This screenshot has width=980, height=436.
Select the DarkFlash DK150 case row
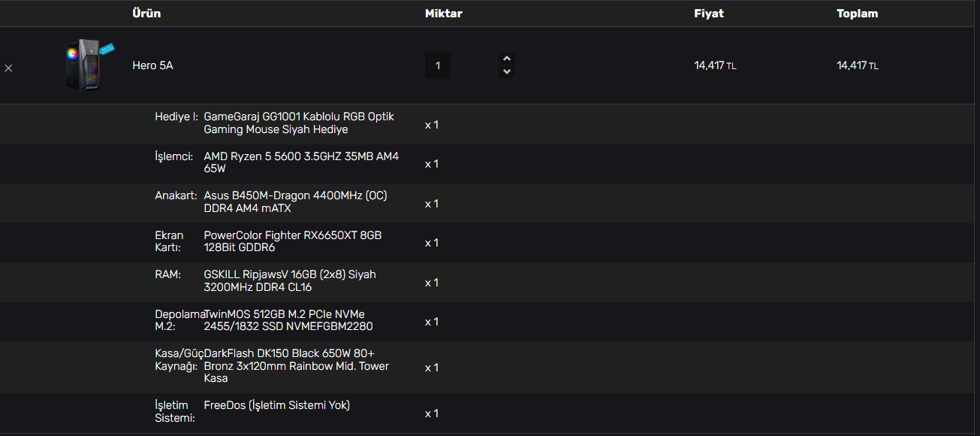tap(490, 367)
